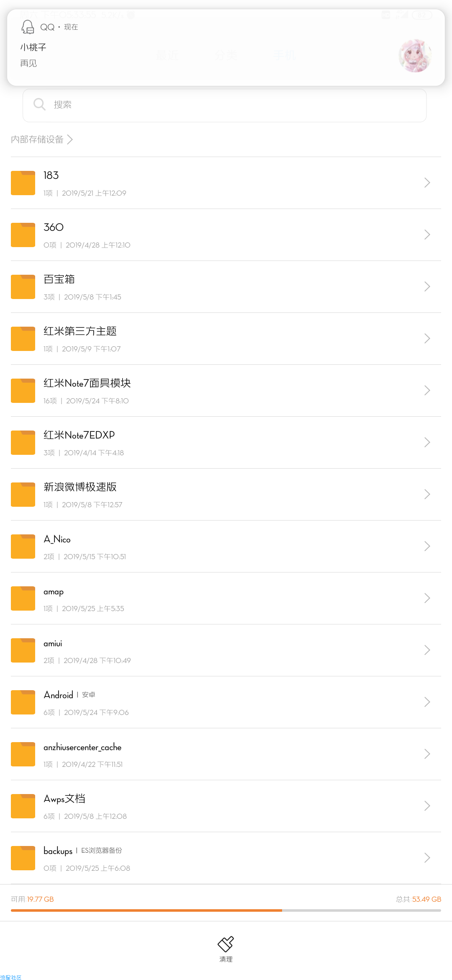Screen dimensions: 452x980
Task: Open the backups folder icon
Action: [23, 858]
